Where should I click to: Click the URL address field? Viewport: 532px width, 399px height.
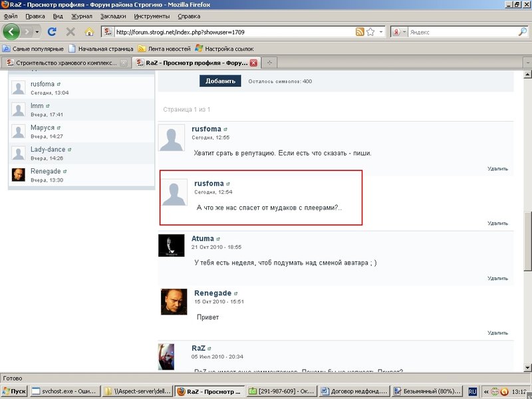(234, 32)
